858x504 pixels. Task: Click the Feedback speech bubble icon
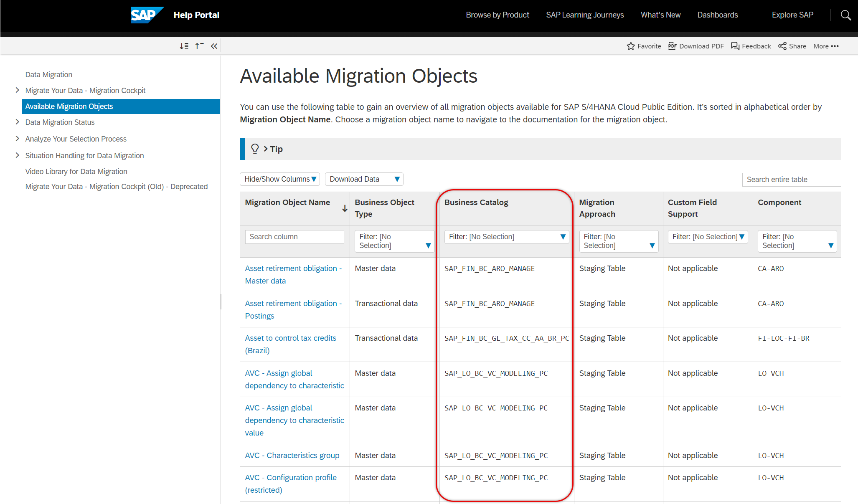pos(735,46)
